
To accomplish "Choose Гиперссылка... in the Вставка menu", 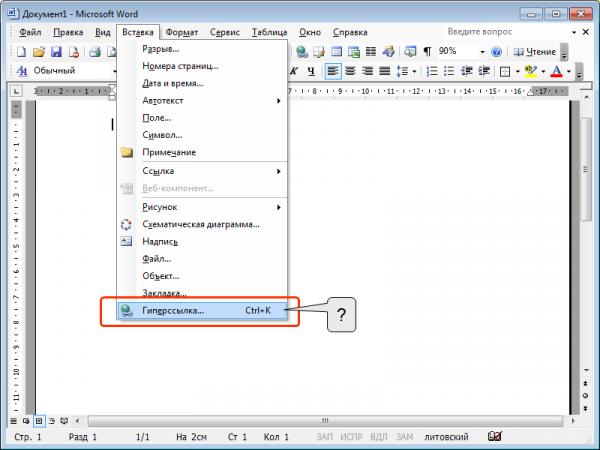I will coord(202,311).
